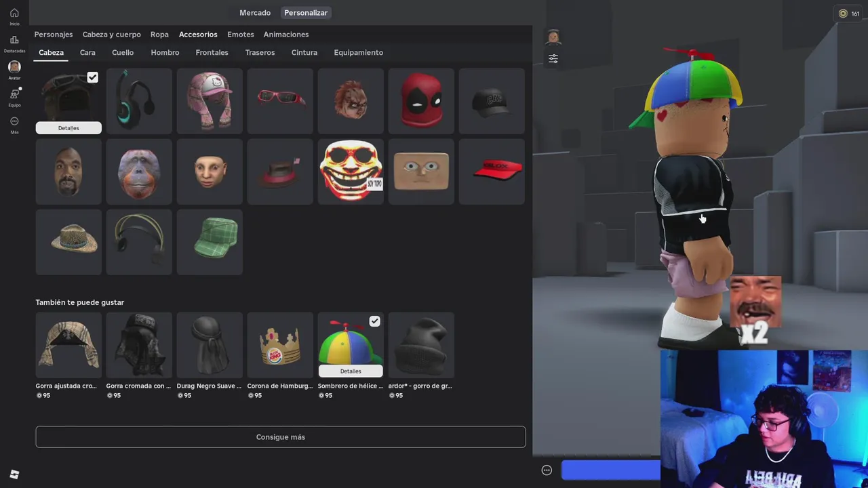Select the grinning troll face mask accessory
The width and height of the screenshot is (868, 488).
pyautogui.click(x=351, y=171)
